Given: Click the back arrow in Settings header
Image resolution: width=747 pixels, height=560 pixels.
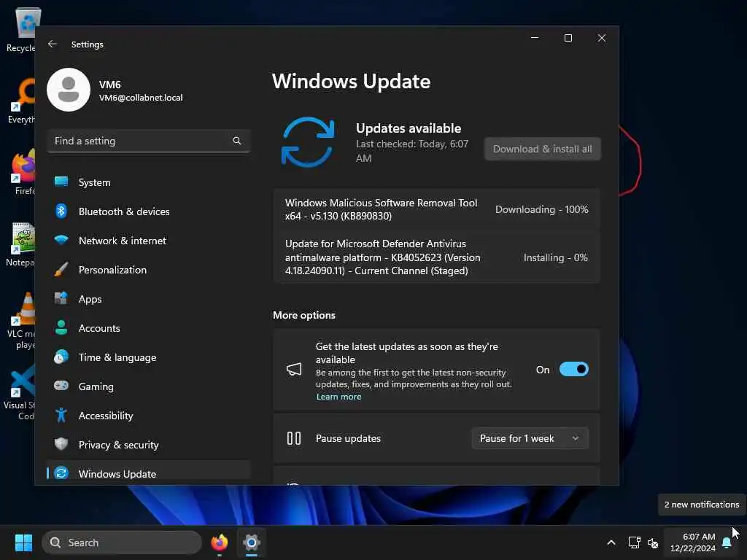Looking at the screenshot, I should coord(53,44).
